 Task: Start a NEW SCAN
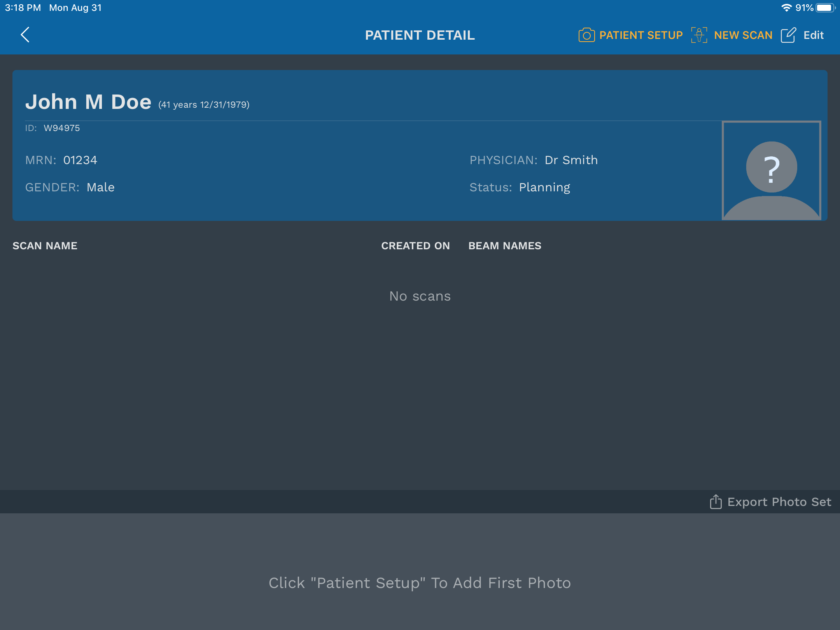743,35
